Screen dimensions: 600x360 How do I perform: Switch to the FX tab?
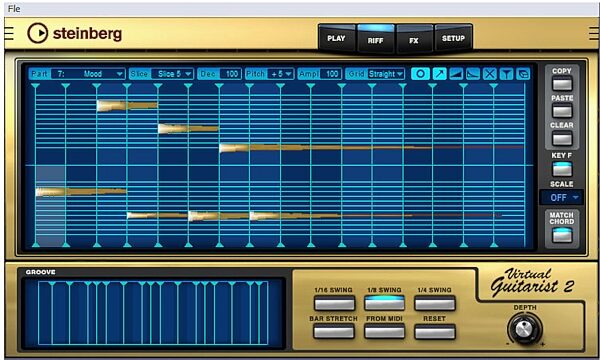pos(414,39)
